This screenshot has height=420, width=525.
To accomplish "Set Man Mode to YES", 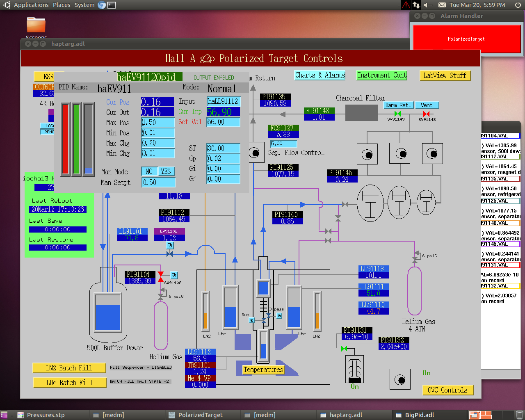I will tap(166, 171).
